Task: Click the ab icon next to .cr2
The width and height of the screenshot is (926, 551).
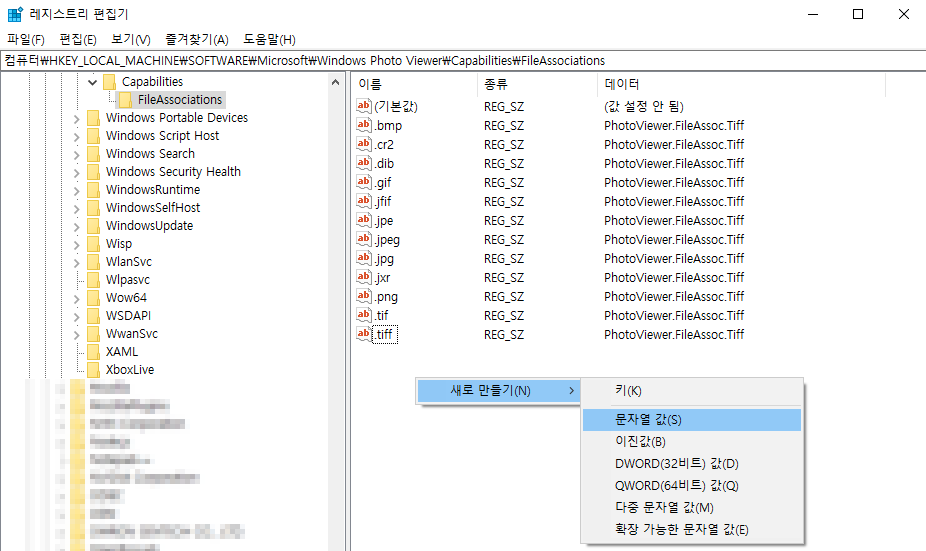Action: tap(364, 144)
